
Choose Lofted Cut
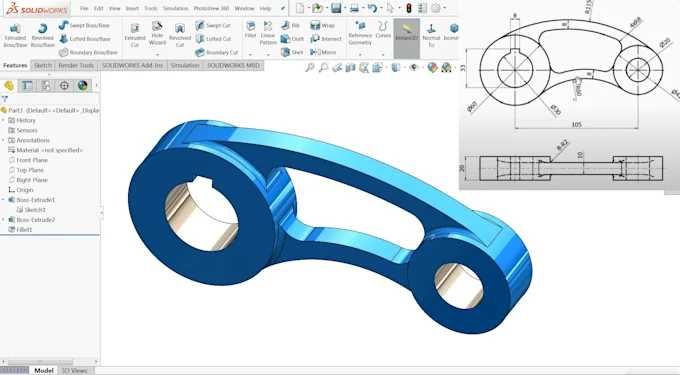point(213,39)
